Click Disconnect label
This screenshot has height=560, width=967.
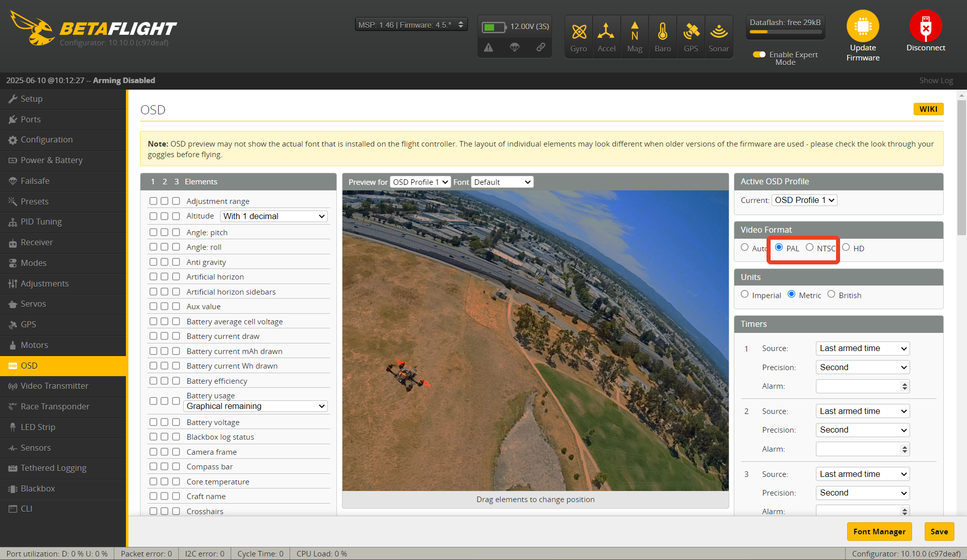tap(926, 48)
